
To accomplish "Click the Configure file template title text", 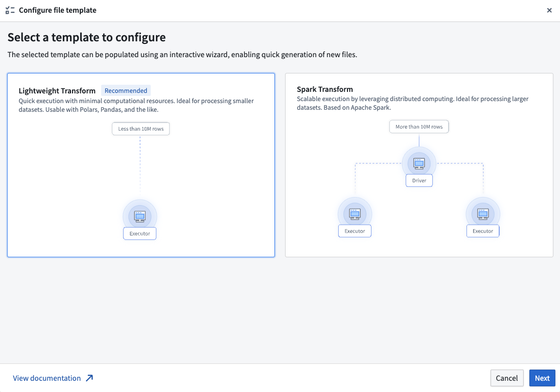I will pyautogui.click(x=58, y=10).
